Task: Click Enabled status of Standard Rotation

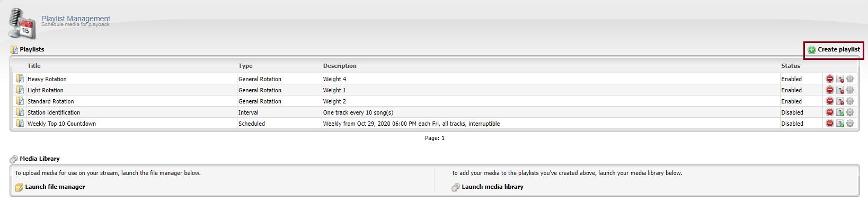Action: 792,101
